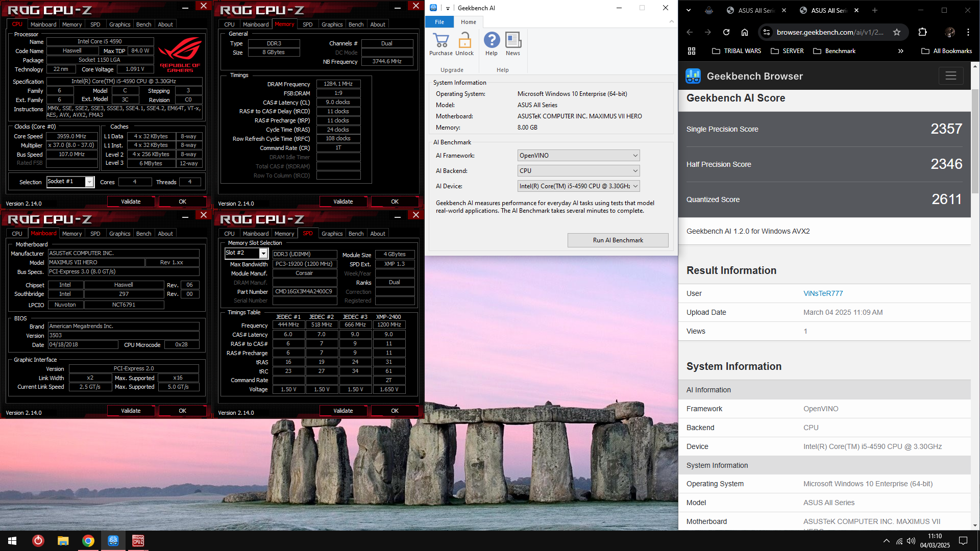980x551 pixels.
Task: Collapse the Geekbench AI ribbon chevron
Action: [x=671, y=22]
